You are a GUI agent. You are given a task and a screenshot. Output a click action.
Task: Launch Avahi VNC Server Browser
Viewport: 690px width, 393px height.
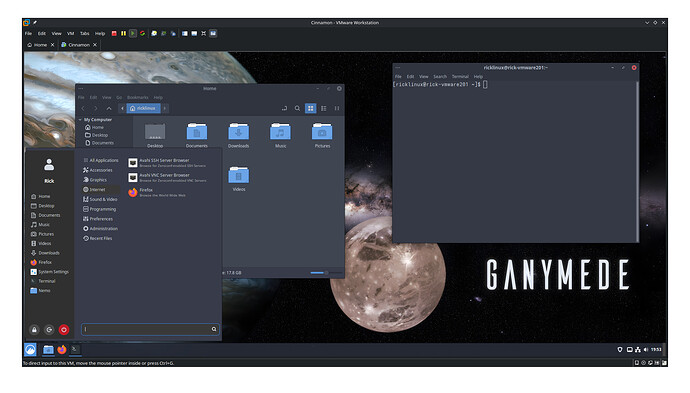(168, 177)
